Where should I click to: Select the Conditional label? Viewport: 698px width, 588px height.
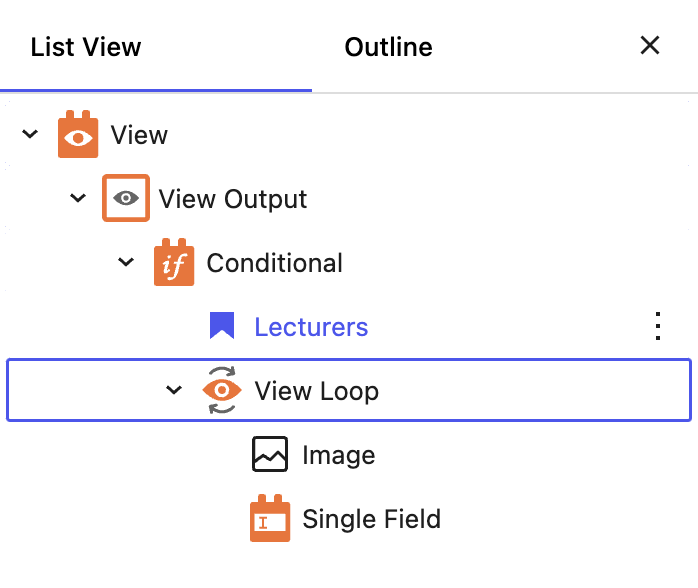[x=275, y=263]
